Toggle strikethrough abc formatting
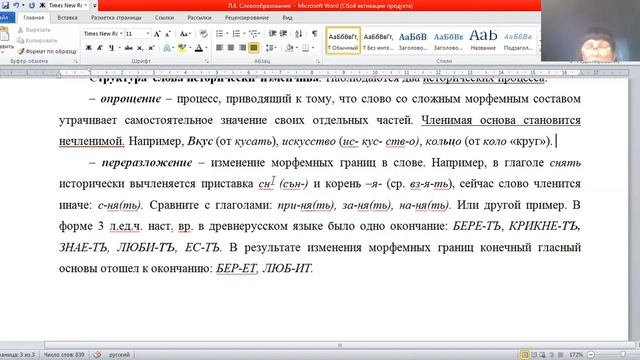This screenshot has height=360, width=640. point(129,48)
